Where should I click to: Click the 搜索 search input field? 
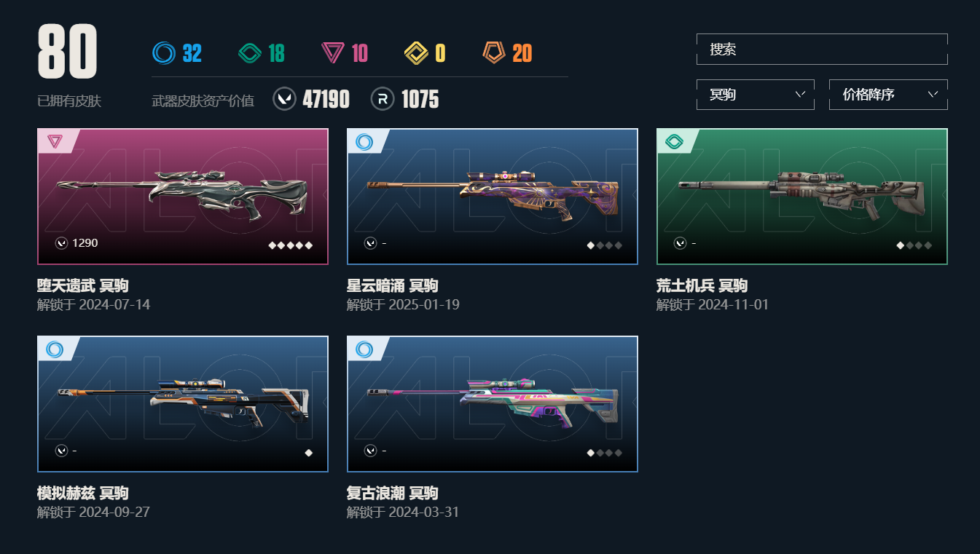(x=822, y=50)
